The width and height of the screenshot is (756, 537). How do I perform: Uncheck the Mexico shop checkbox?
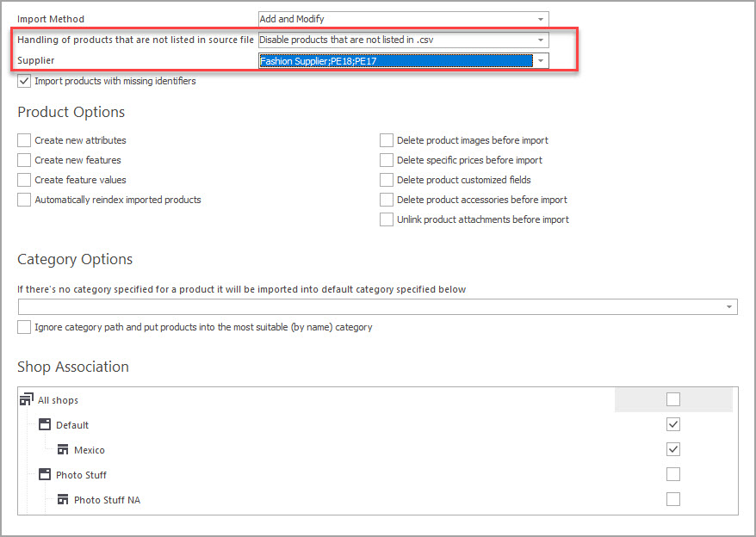(673, 449)
